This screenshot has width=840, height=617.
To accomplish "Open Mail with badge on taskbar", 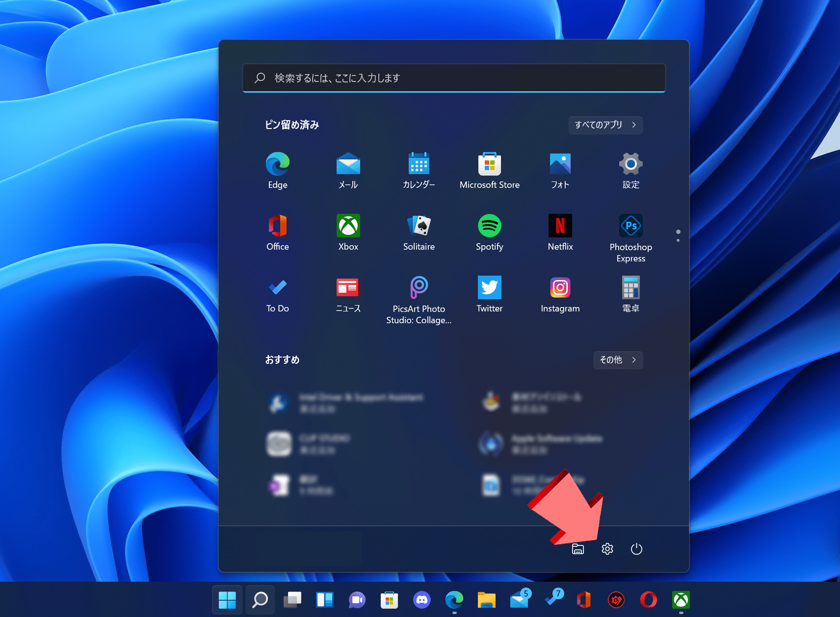I will 520,599.
